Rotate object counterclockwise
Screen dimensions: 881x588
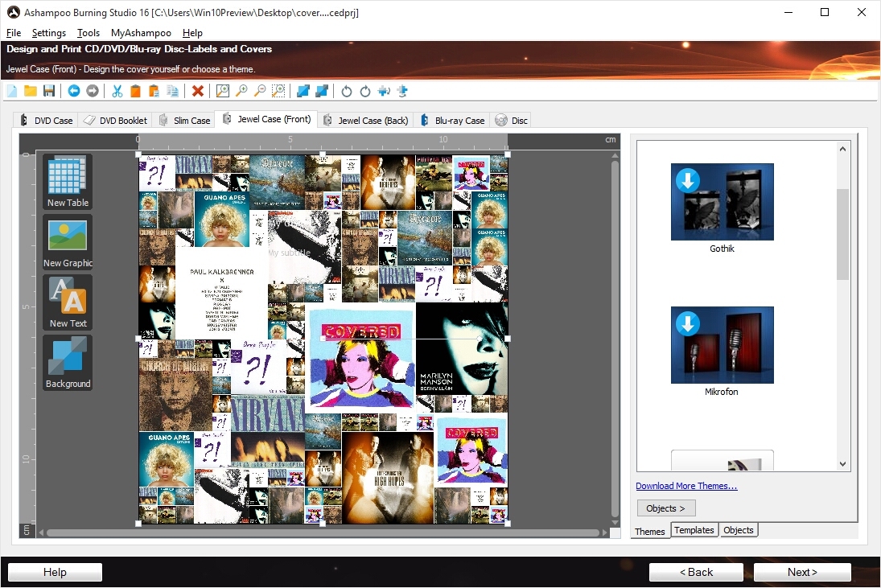pyautogui.click(x=347, y=91)
